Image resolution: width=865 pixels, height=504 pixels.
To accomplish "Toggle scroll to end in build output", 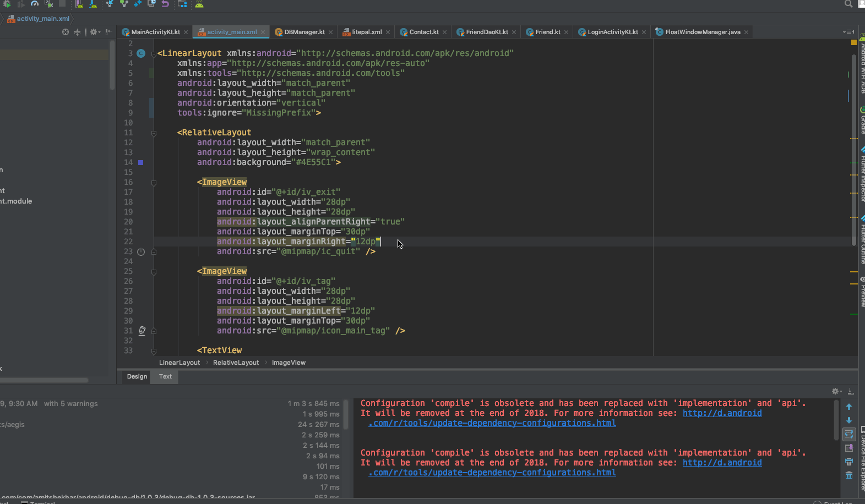I will pyautogui.click(x=849, y=448).
